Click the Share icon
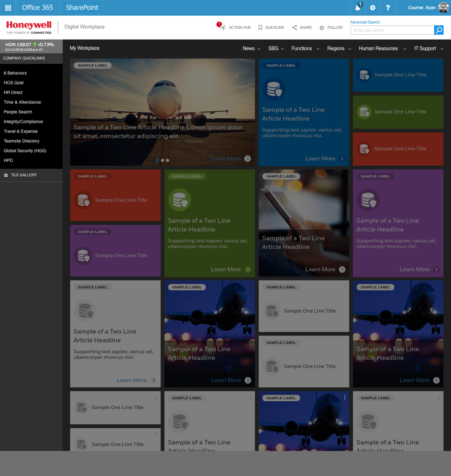Viewport: 451px width, 476px height. click(295, 27)
